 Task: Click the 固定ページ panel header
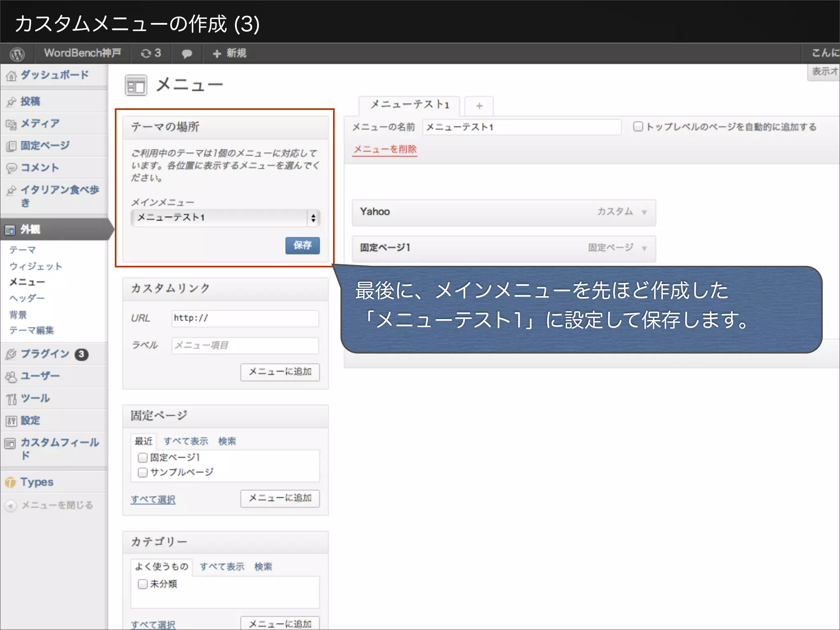click(x=225, y=416)
